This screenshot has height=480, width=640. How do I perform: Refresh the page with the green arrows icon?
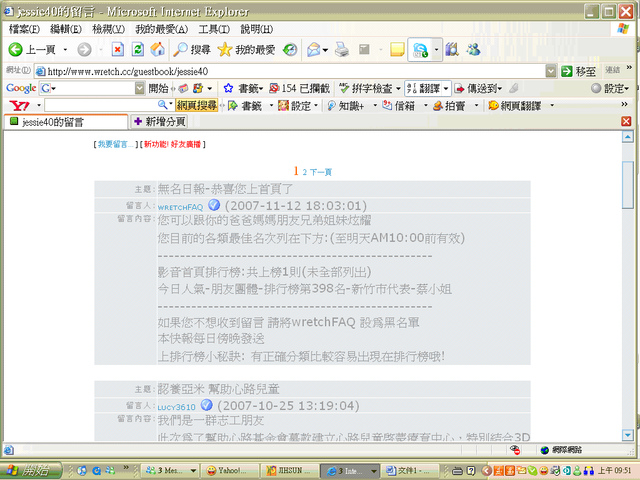pos(138,50)
